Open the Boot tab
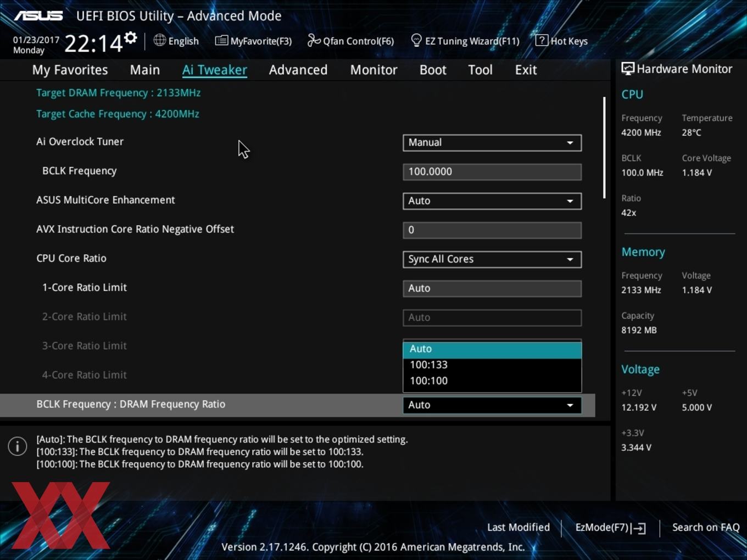 tap(433, 70)
